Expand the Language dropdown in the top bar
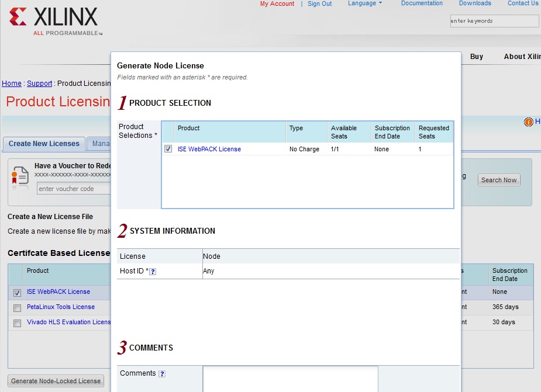541x392 pixels. 365,4
